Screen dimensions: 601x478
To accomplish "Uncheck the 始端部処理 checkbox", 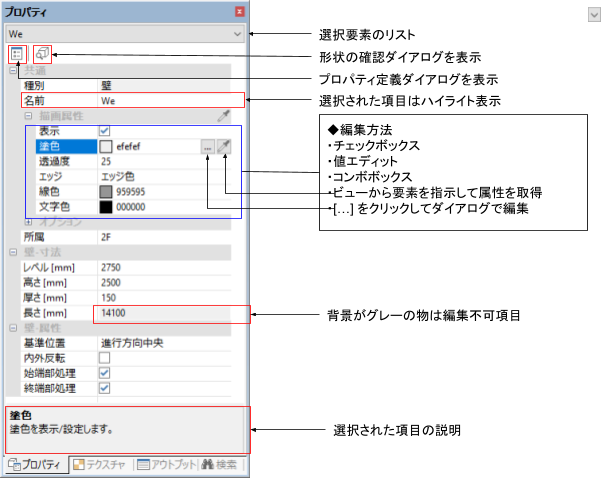I will point(105,372).
